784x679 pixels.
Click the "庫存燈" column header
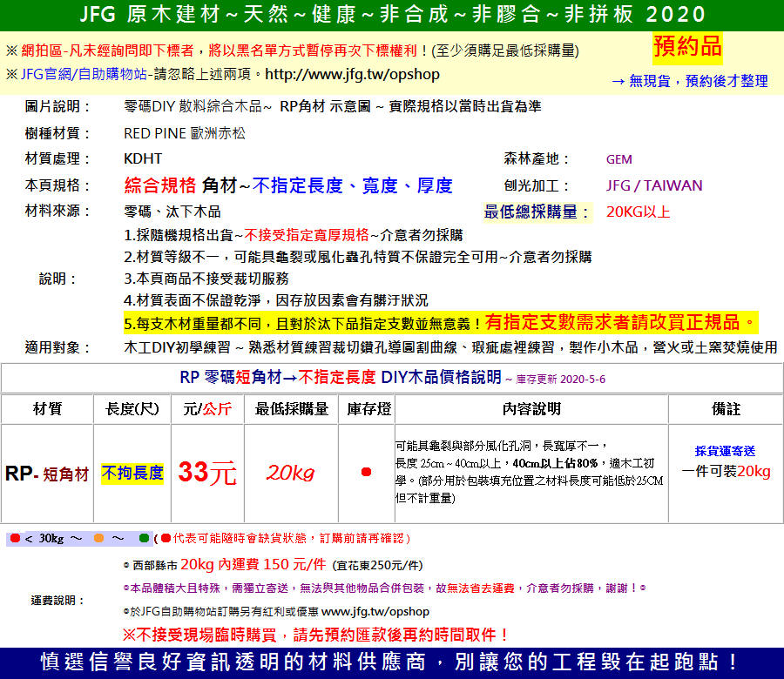[369, 409]
